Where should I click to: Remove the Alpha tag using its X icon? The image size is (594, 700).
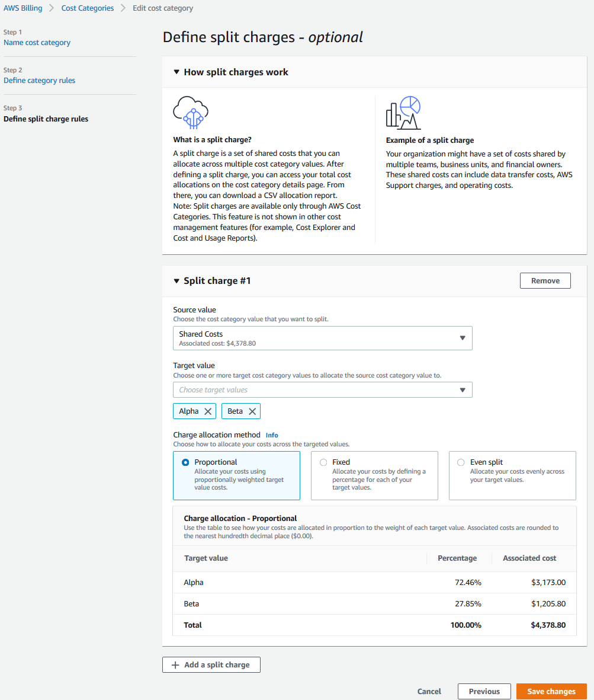coord(207,411)
